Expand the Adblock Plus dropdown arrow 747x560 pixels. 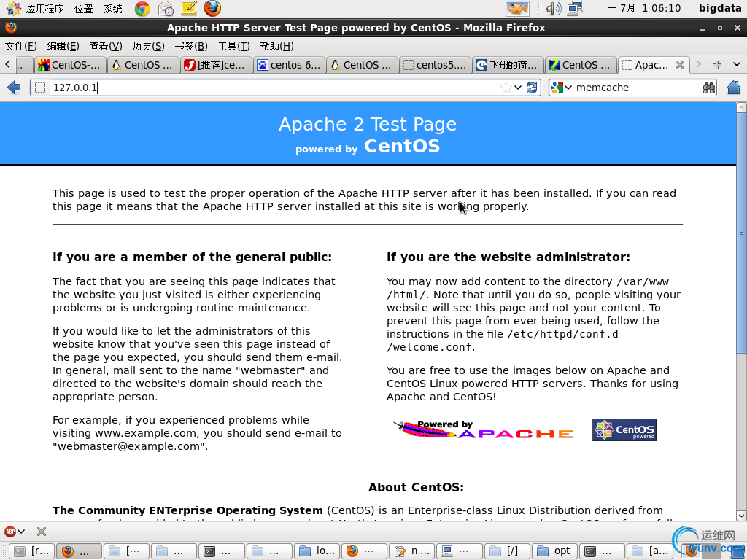coord(21,532)
